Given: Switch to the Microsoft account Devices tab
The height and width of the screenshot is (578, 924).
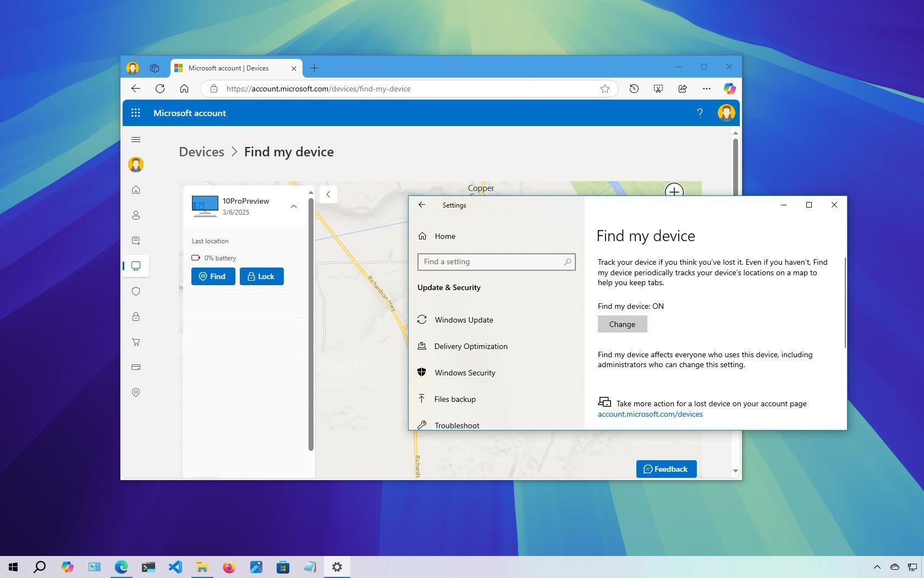Looking at the screenshot, I should click(x=231, y=68).
